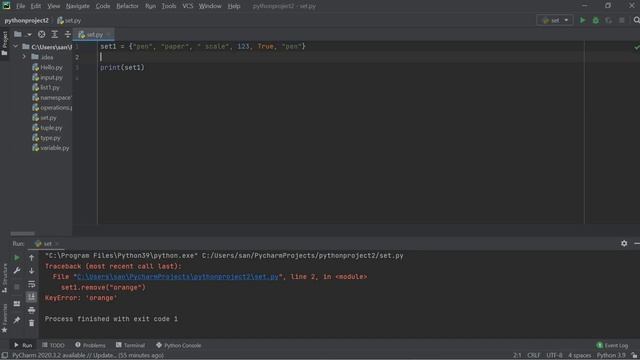Open the View menu
Image resolution: width=640 pixels, height=360 pixels.
click(x=53, y=6)
